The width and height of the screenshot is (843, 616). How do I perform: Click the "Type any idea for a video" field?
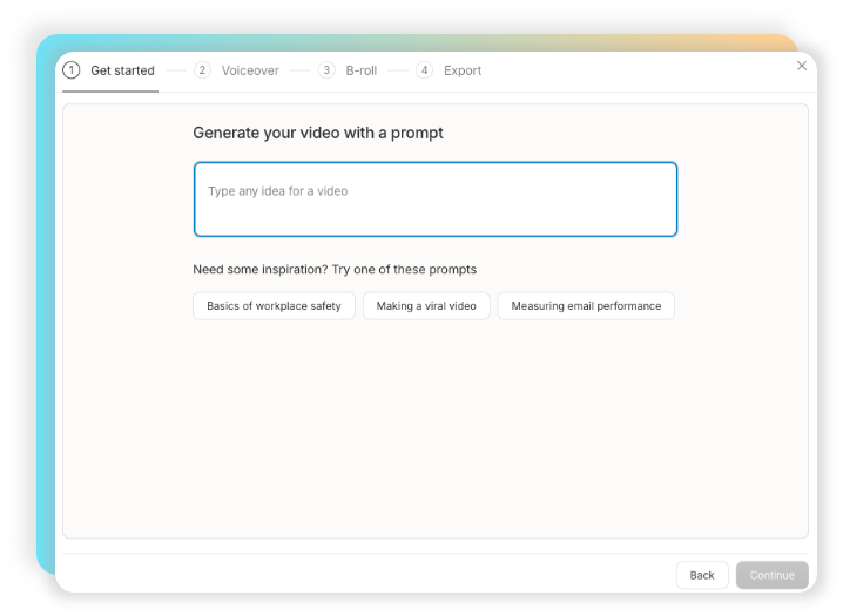tap(435, 199)
